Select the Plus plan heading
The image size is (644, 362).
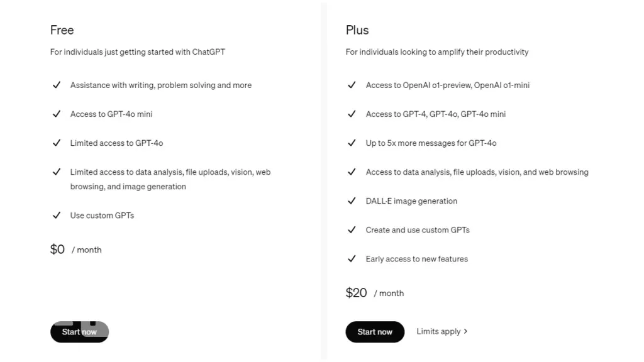pyautogui.click(x=357, y=30)
